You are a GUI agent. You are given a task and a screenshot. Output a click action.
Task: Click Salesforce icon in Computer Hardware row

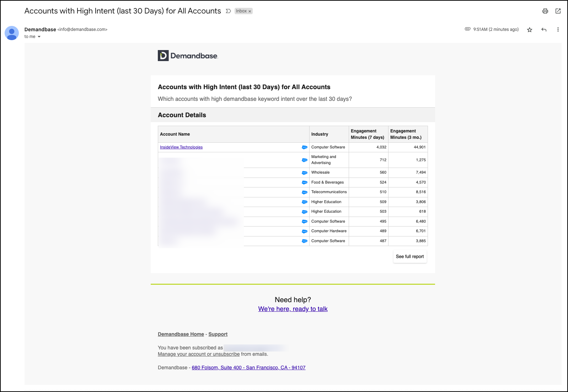pos(305,232)
